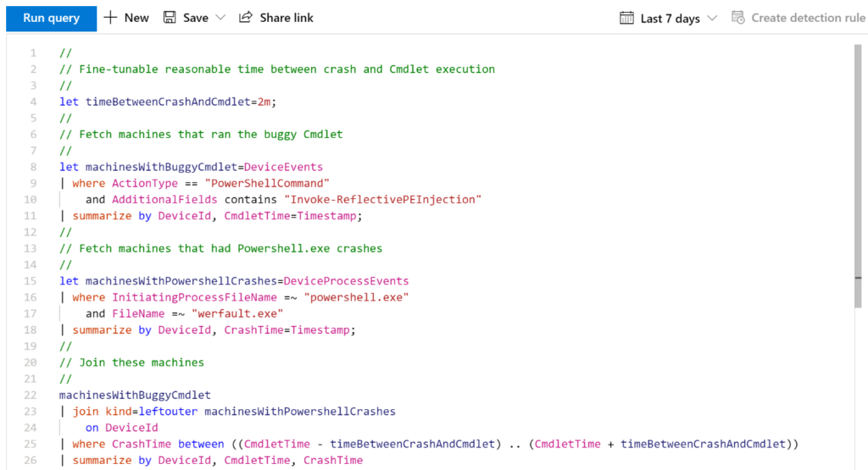
Task: Click the Create detection rule icon
Action: (x=737, y=18)
